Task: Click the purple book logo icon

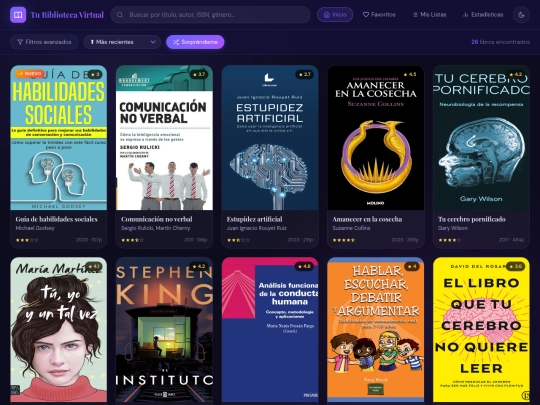Action: tap(18, 15)
